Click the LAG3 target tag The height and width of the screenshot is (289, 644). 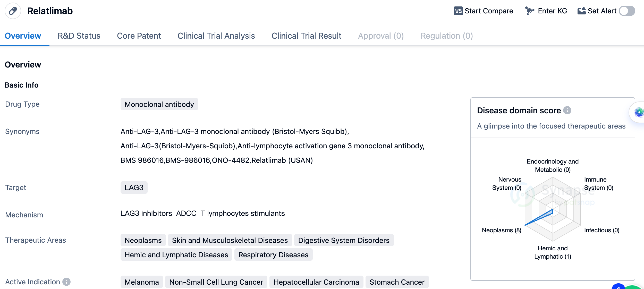(x=134, y=188)
